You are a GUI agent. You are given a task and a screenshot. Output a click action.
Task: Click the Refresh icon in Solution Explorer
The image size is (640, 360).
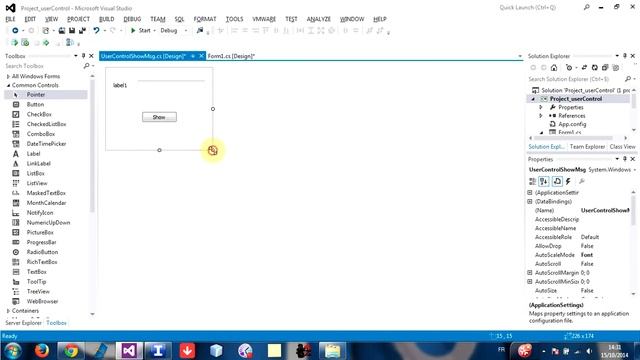[x=595, y=68]
